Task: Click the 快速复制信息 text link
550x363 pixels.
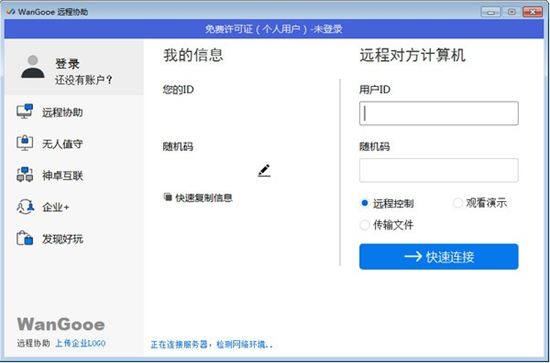Action: (204, 198)
